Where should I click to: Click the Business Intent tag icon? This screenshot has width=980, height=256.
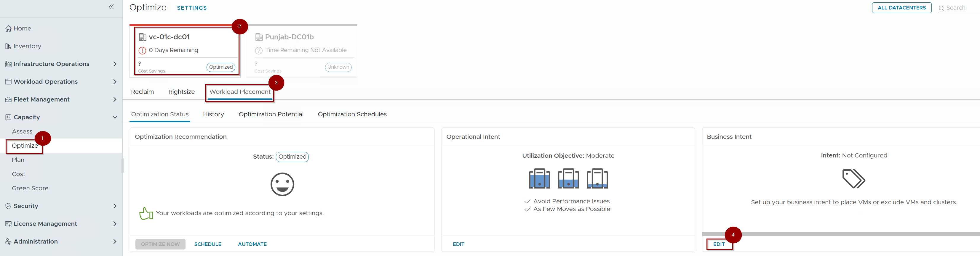(853, 178)
